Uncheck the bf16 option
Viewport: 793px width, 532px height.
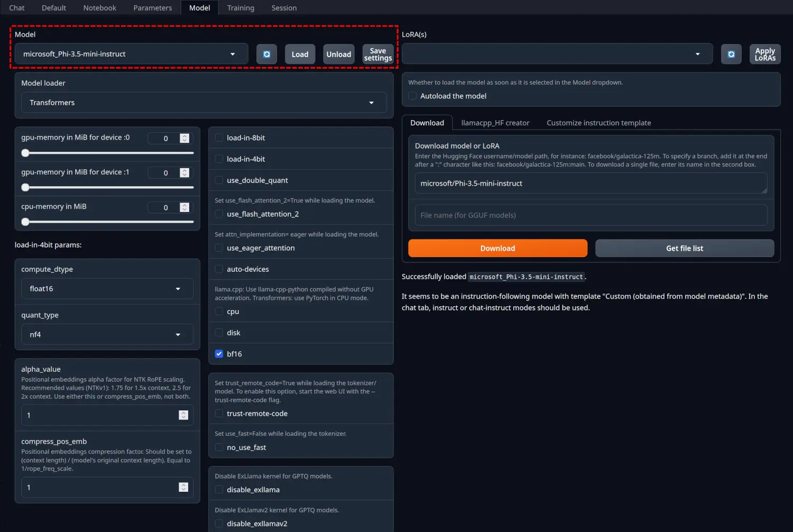[219, 354]
